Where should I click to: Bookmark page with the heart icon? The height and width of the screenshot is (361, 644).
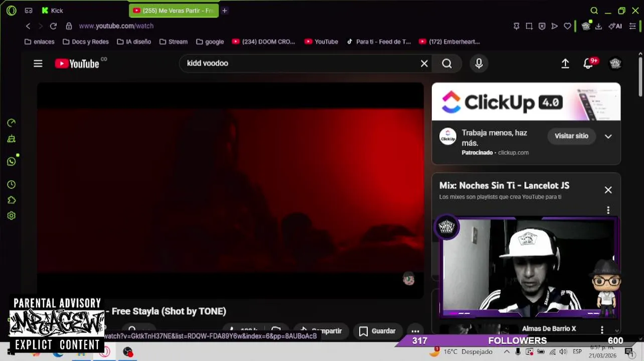coord(567,26)
